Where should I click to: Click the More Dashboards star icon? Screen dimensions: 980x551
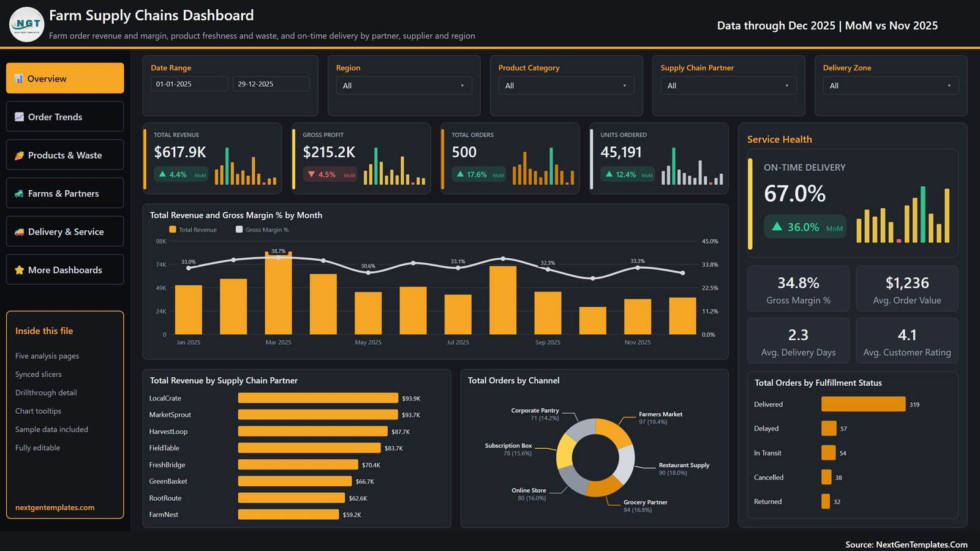19,270
